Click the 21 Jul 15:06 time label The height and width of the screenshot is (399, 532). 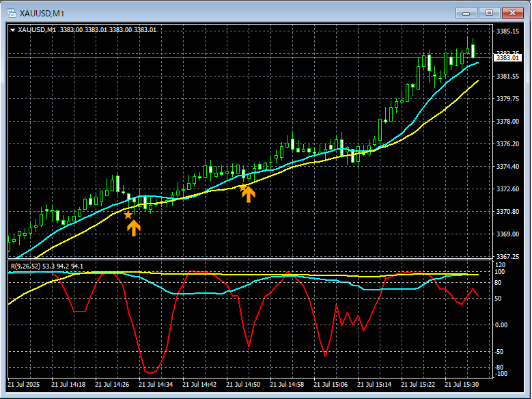331,385
